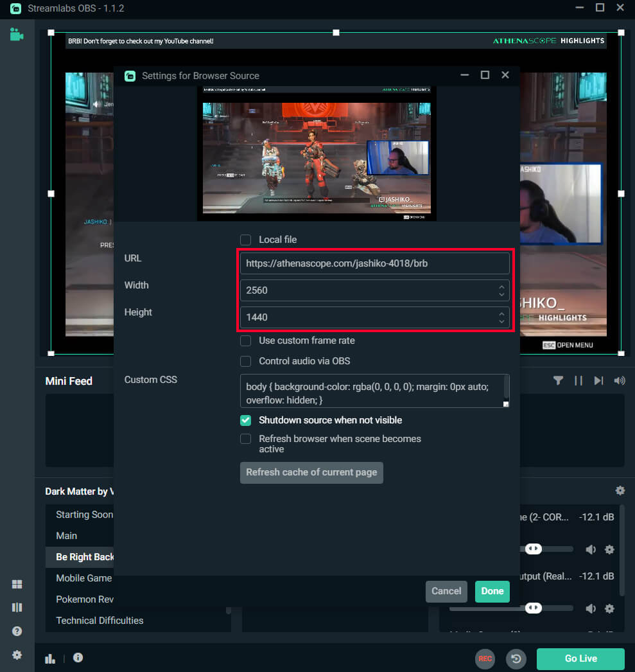The height and width of the screenshot is (672, 635).
Task: Close the Settings for Browser Source dialog
Action: coord(505,75)
